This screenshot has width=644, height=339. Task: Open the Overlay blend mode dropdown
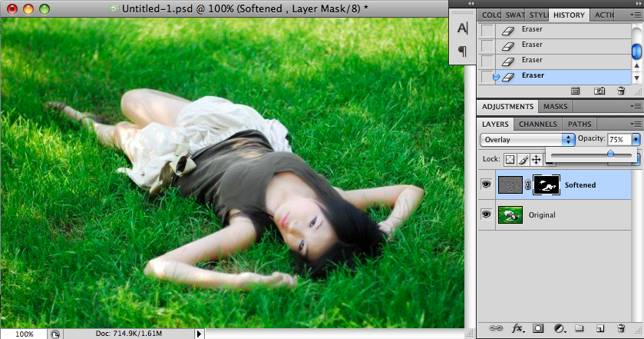pyautogui.click(x=527, y=139)
